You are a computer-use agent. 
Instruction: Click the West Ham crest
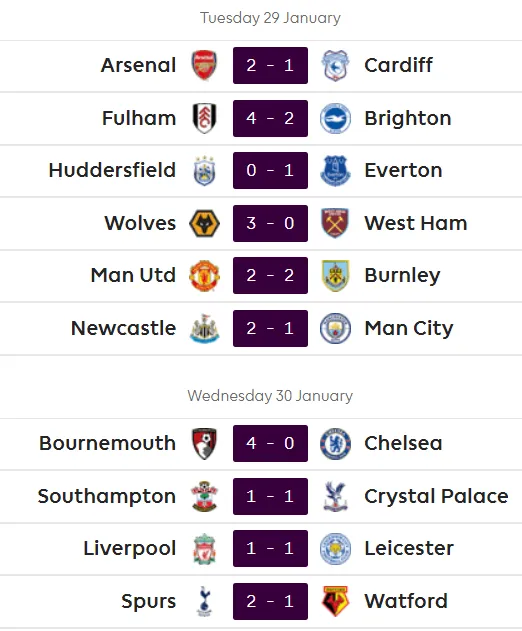point(335,223)
